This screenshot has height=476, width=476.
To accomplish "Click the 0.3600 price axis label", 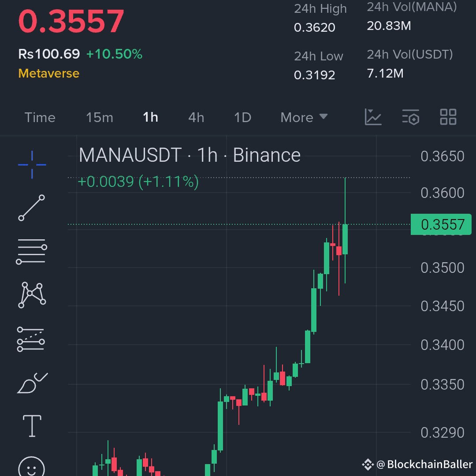I will click(443, 193).
